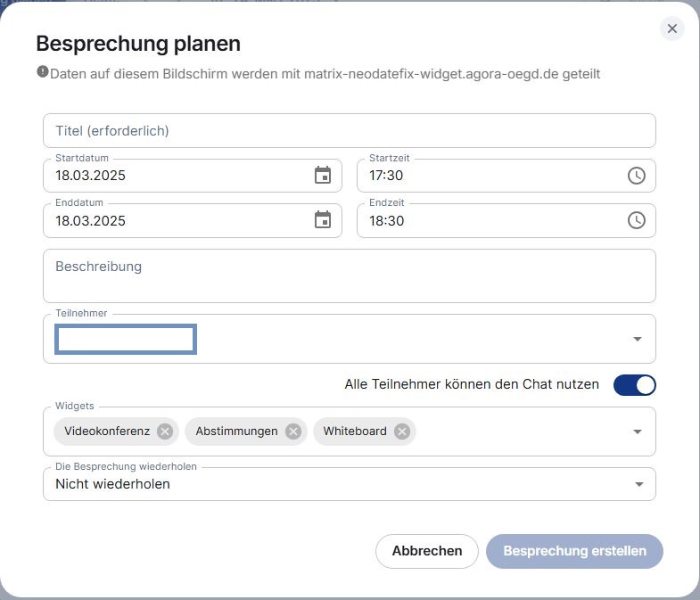This screenshot has height=600, width=700.
Task: Select the Startdatum 18.03.2025 field
Action: point(193,176)
